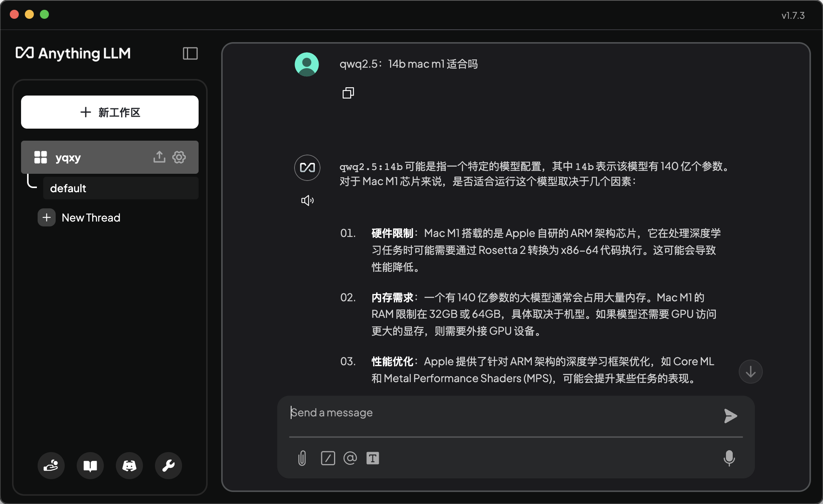Play the response aloud with the speaker icon
Screen dimensions: 823x504
tap(307, 200)
